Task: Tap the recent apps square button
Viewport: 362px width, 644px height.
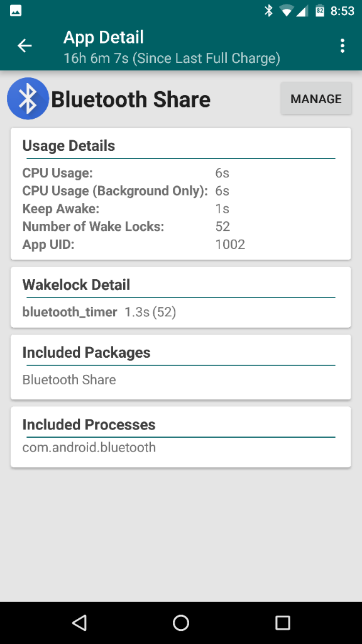Action: tap(282, 623)
